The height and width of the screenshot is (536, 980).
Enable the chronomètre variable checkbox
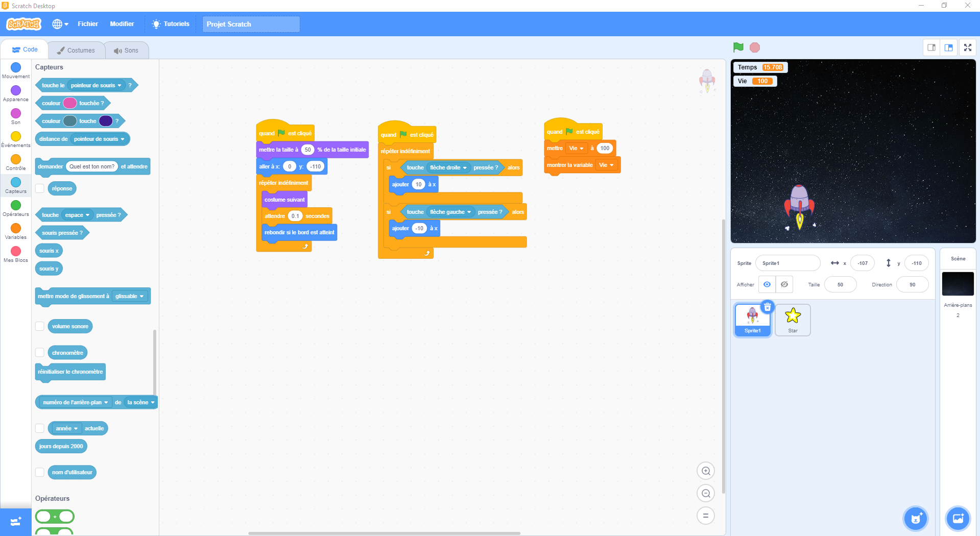(x=40, y=353)
